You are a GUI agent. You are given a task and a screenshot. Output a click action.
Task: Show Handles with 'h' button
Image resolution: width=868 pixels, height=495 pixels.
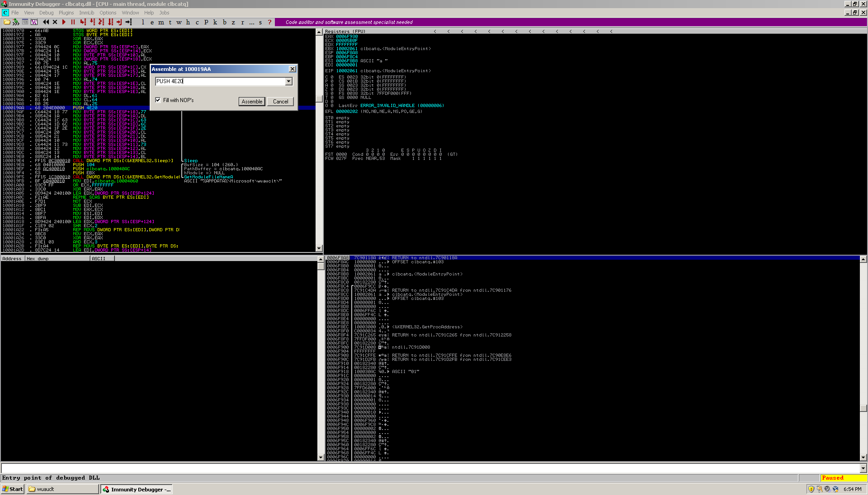point(188,22)
